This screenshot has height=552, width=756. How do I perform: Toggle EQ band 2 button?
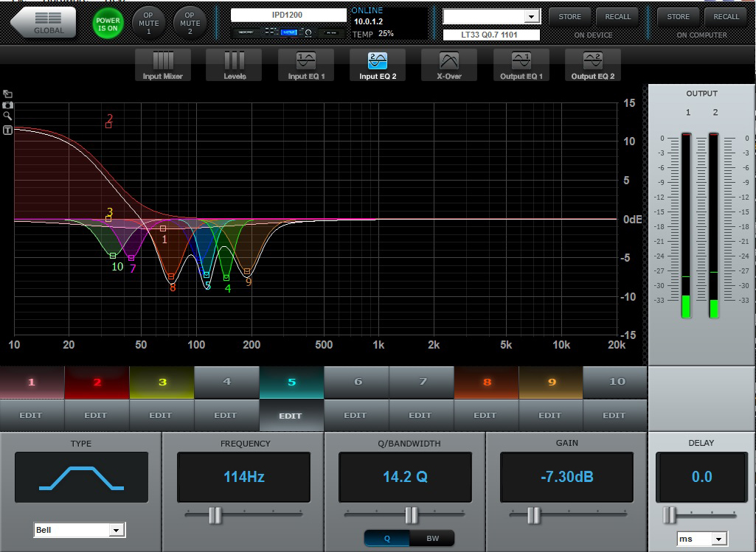[x=97, y=382]
